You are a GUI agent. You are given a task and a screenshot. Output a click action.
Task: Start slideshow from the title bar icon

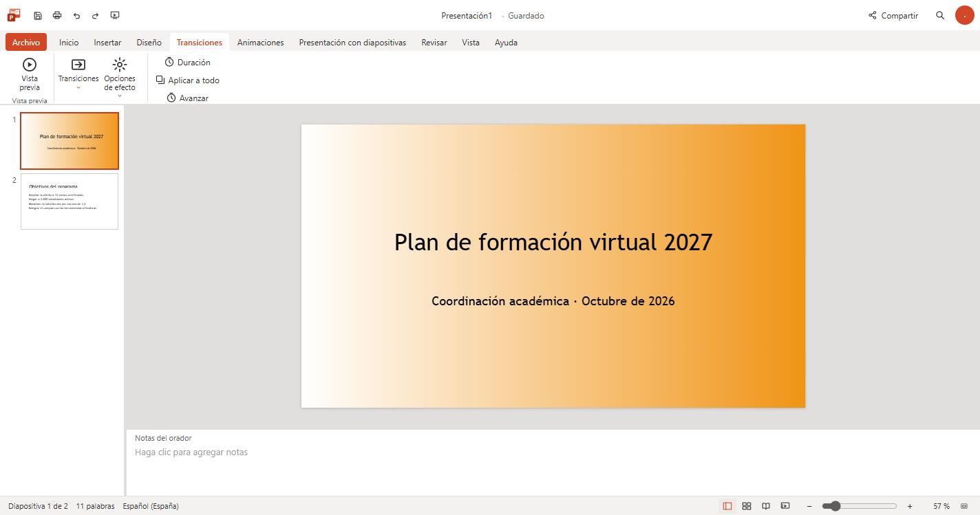click(115, 15)
